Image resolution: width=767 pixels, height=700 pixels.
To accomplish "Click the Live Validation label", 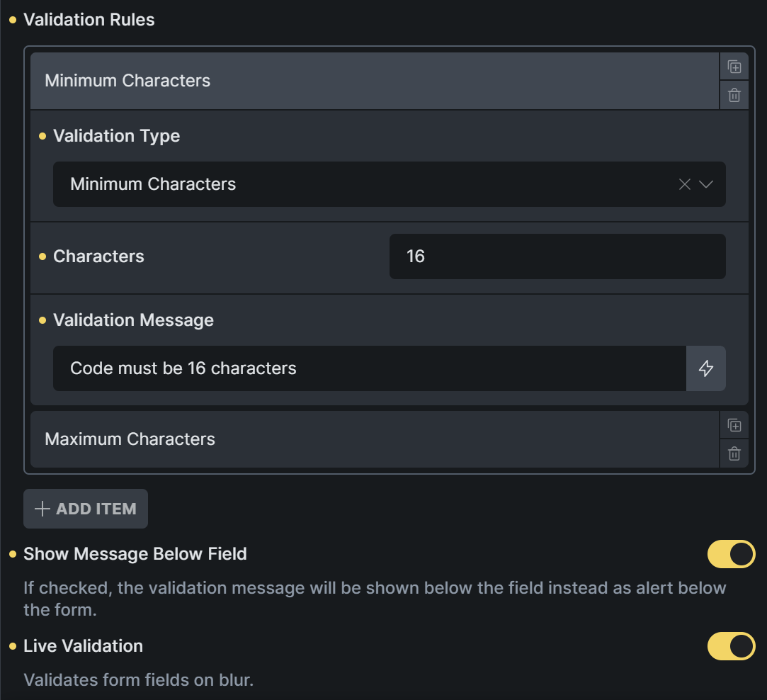I will pyautogui.click(x=83, y=646).
